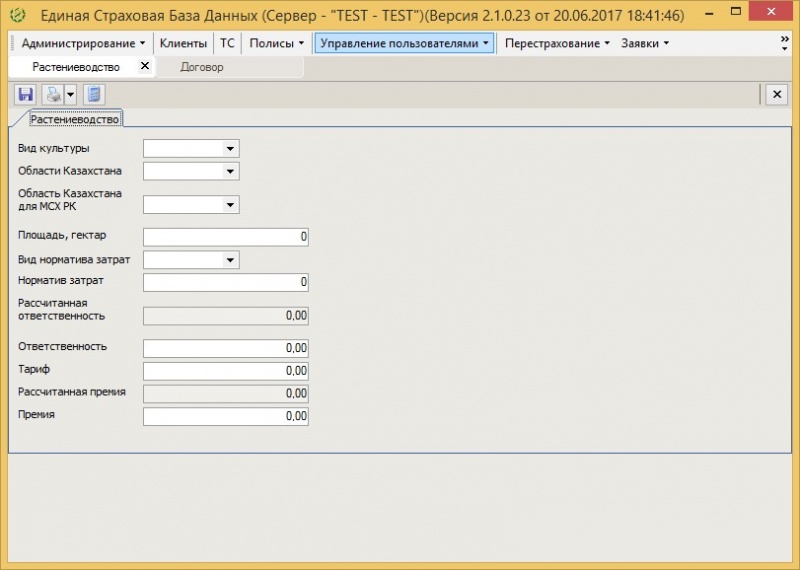Open Область Казахстана для МСХ РК dropdown
The width and height of the screenshot is (800, 570).
click(x=230, y=205)
